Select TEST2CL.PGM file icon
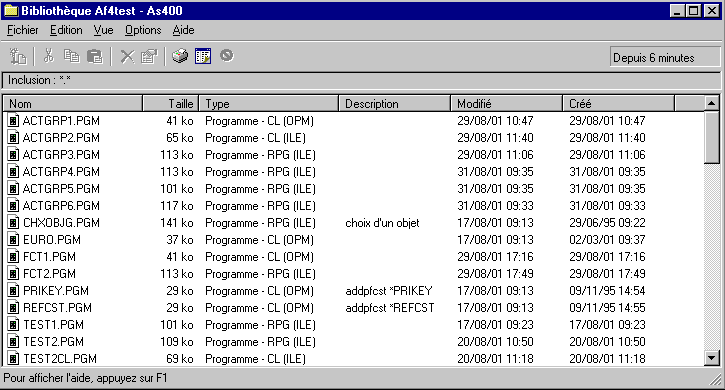The height and width of the screenshot is (390, 725). pyautogui.click(x=13, y=359)
